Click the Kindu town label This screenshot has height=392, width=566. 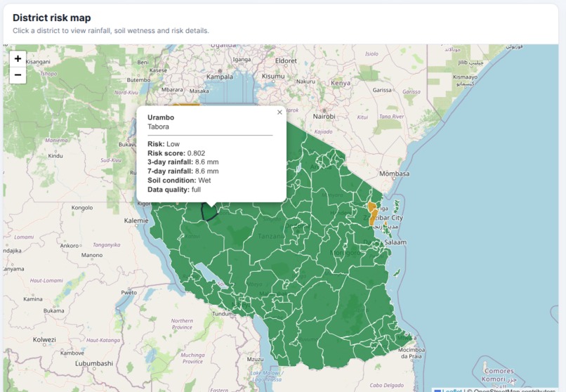click(x=55, y=156)
